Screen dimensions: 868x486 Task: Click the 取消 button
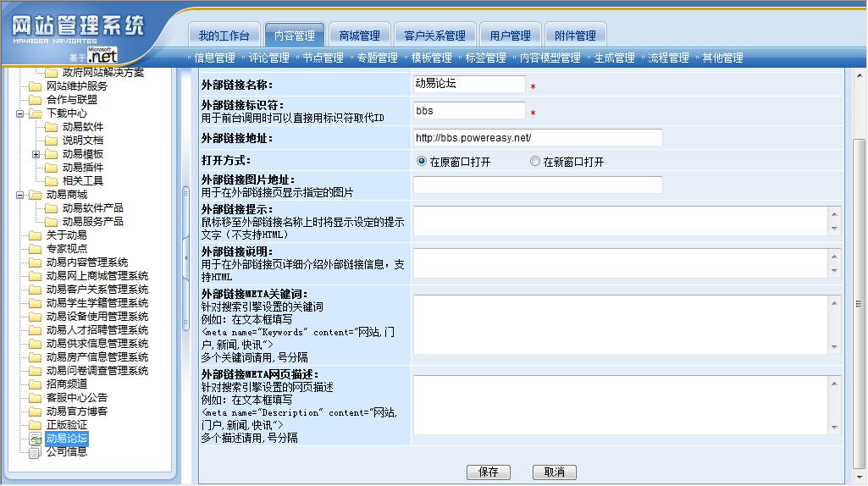click(554, 472)
